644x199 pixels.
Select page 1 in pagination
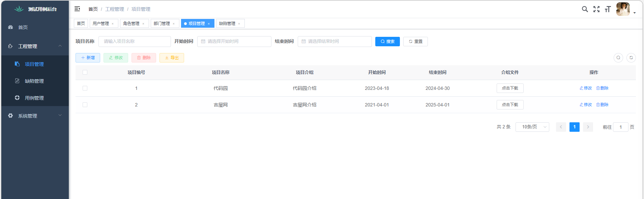tap(575, 127)
